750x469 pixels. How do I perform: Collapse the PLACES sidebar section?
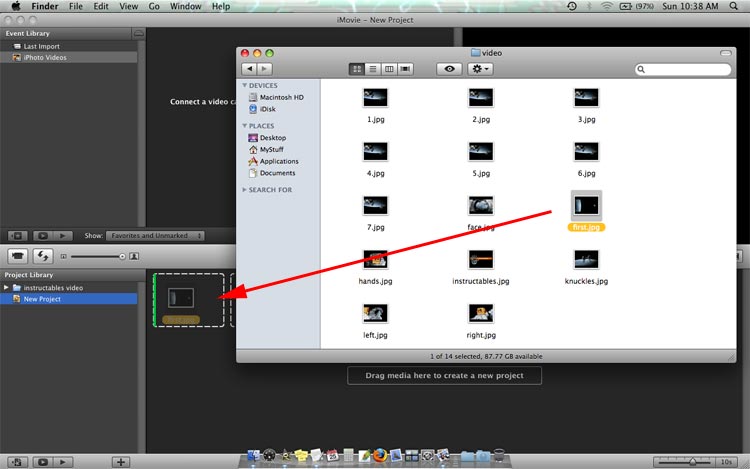click(245, 126)
